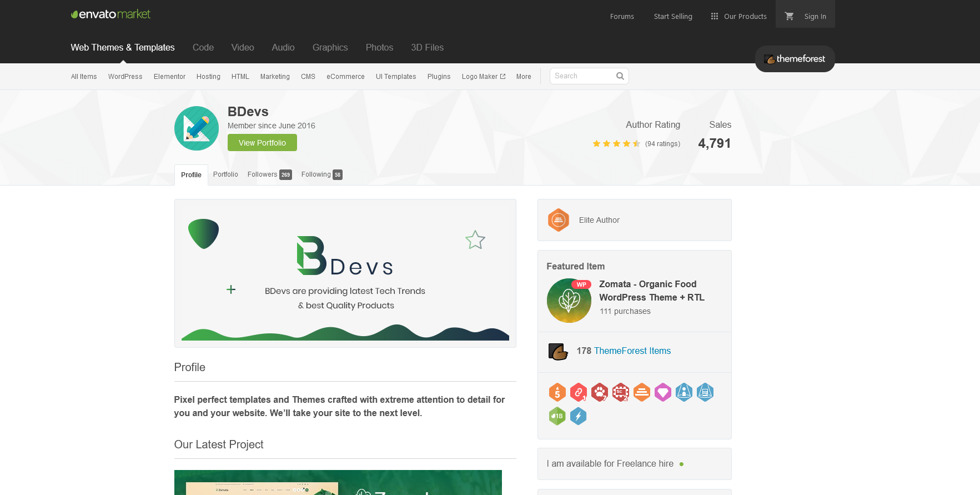The width and height of the screenshot is (980, 495).
Task: Open the Following tab
Action: tap(322, 174)
